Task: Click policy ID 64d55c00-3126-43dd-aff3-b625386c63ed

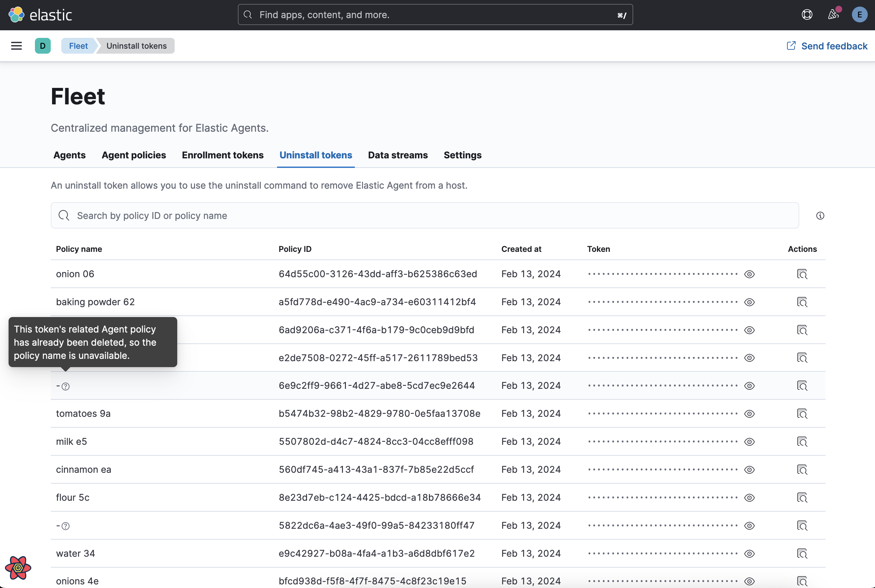Action: click(378, 274)
